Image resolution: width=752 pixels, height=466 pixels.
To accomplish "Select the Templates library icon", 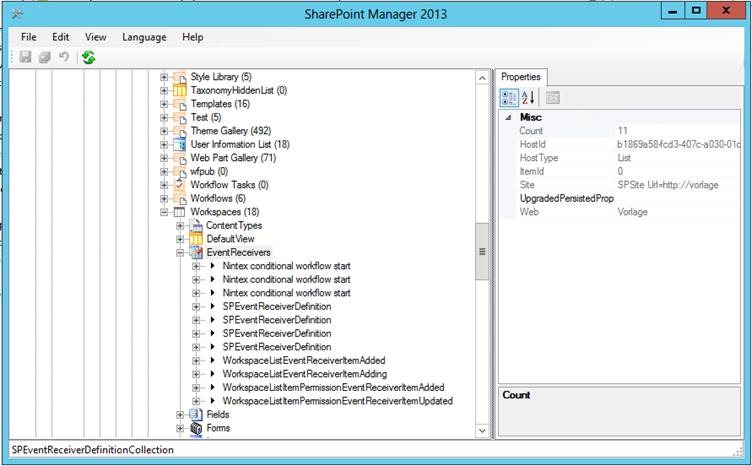I will [180, 104].
